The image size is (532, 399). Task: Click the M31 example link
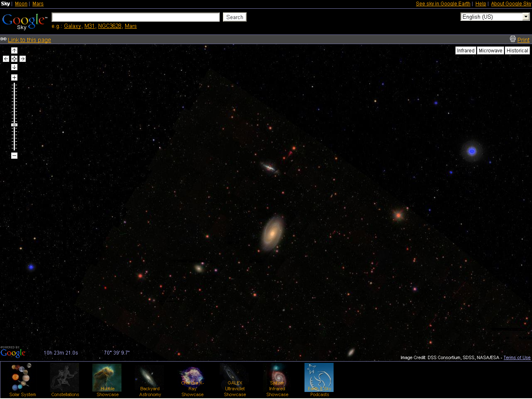click(x=89, y=26)
